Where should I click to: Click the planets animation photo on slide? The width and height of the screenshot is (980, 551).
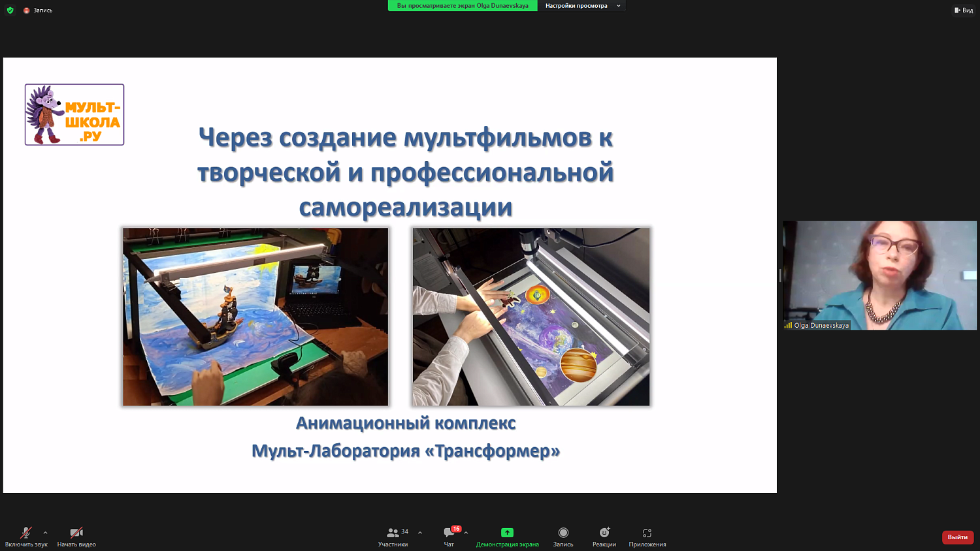(531, 317)
